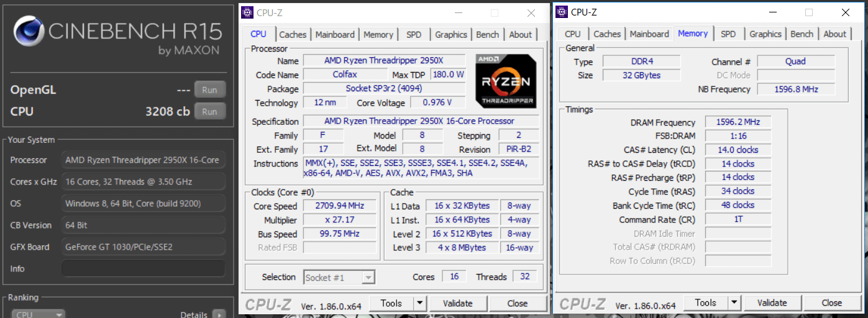Click Close button at bottom of left CPU-Z
868x318 pixels.
click(x=518, y=304)
